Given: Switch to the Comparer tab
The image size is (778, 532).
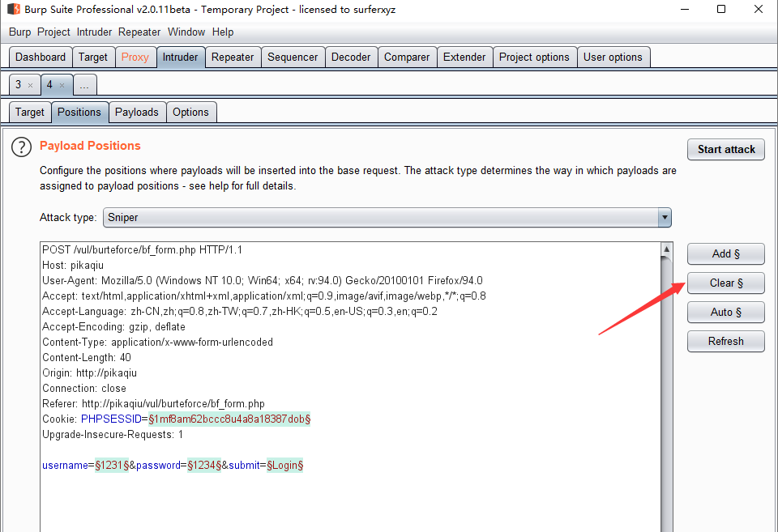Looking at the screenshot, I should (x=407, y=57).
